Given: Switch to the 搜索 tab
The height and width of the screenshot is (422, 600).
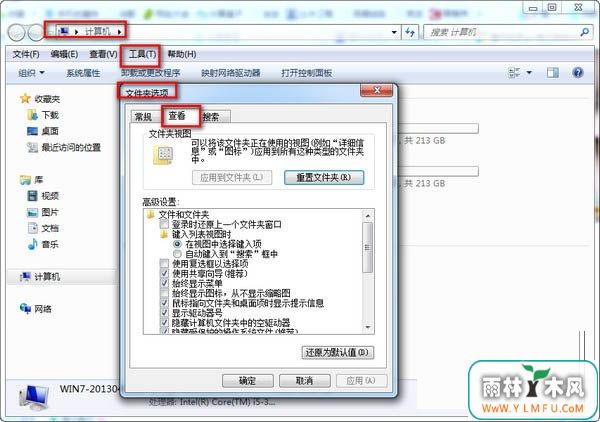Looking at the screenshot, I should pos(213,117).
